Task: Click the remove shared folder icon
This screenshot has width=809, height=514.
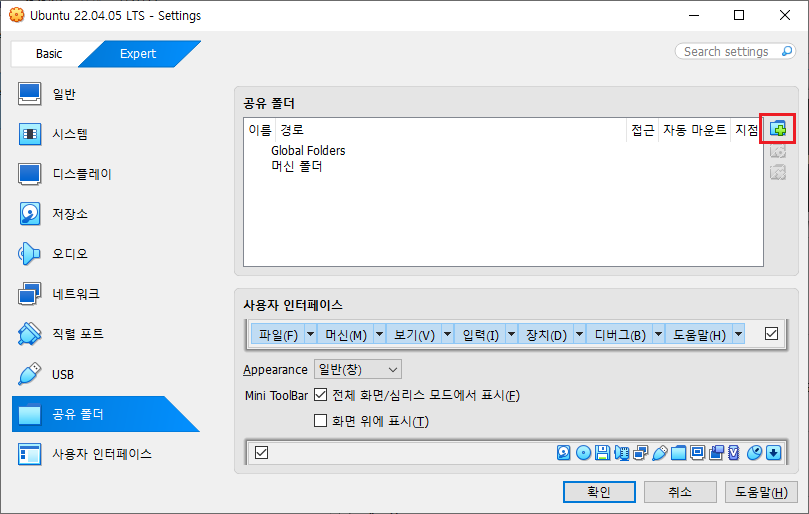Action: coord(778,172)
